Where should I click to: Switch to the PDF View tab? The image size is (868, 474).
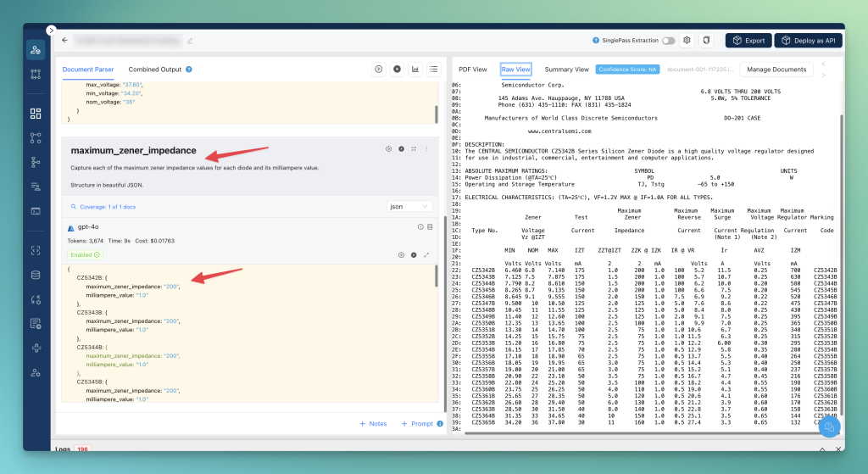click(473, 69)
